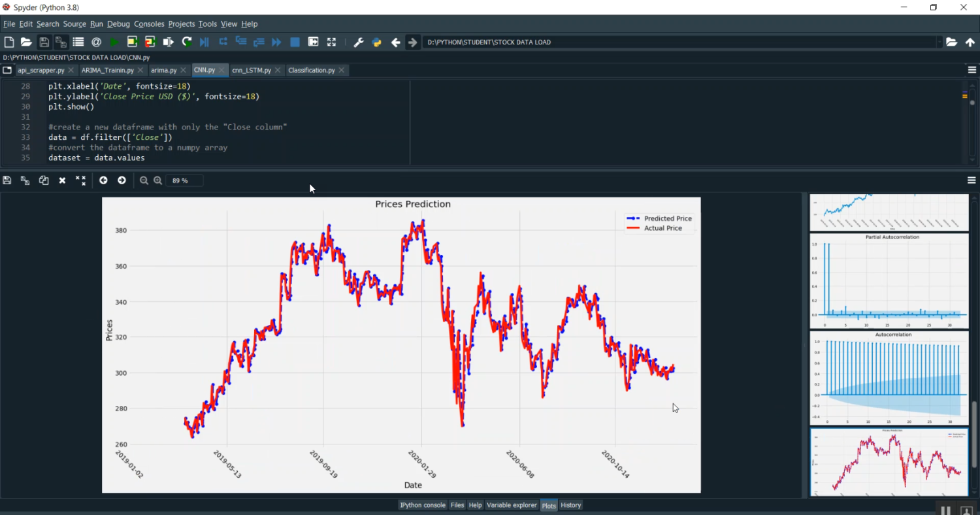Save all files in the editor
980x515 pixels.
pyautogui.click(x=60, y=41)
